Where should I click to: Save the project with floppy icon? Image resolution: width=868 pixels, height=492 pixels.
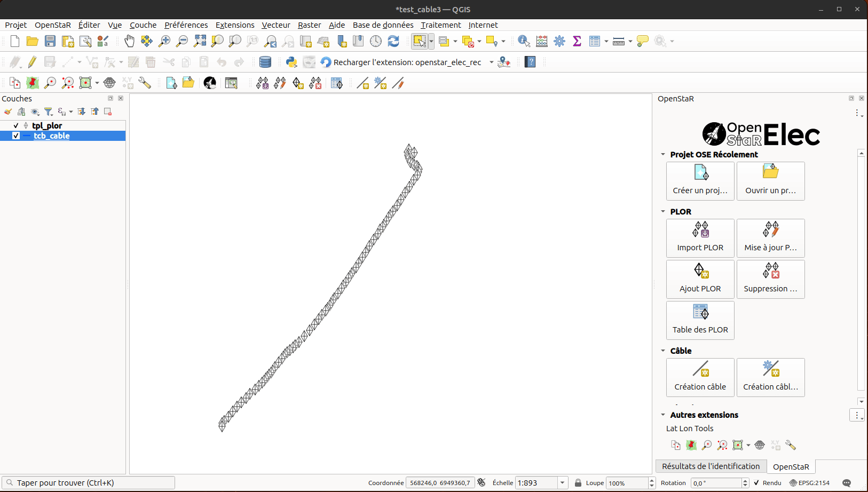pyautogui.click(x=50, y=41)
